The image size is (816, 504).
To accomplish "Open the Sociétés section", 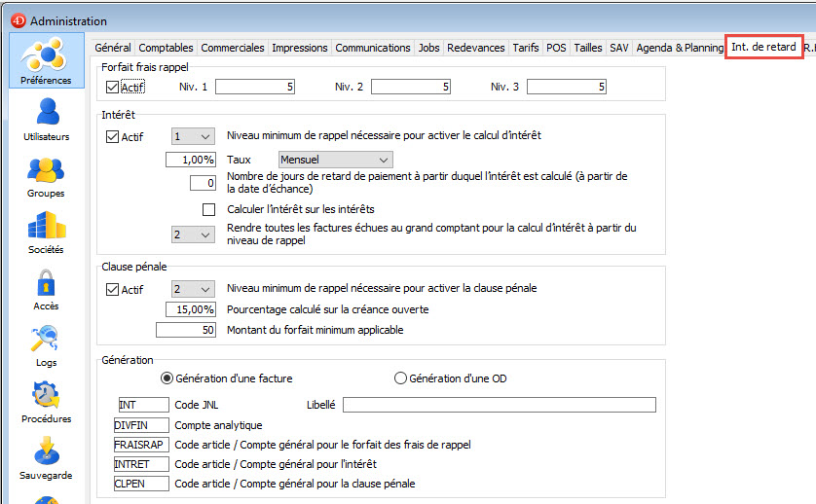I will [x=46, y=232].
